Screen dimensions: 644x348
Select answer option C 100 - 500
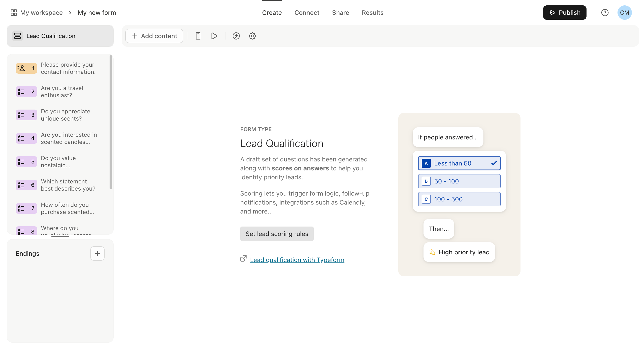tap(459, 199)
